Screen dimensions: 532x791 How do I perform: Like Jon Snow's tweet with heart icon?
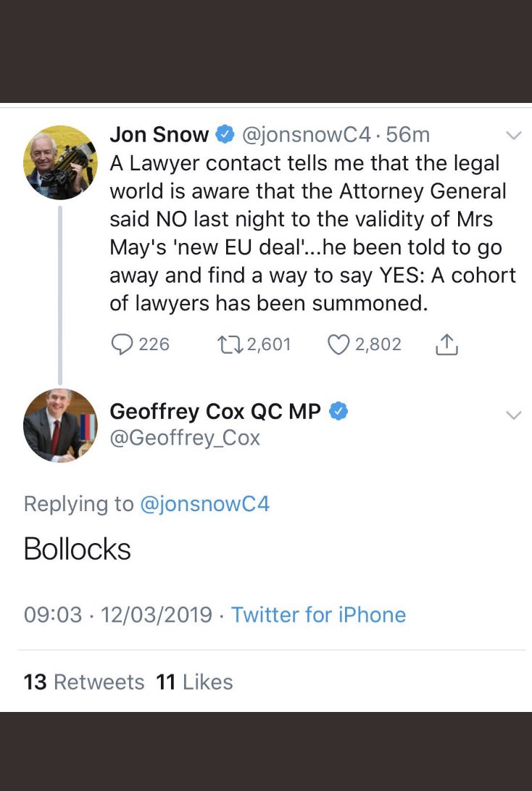point(338,344)
